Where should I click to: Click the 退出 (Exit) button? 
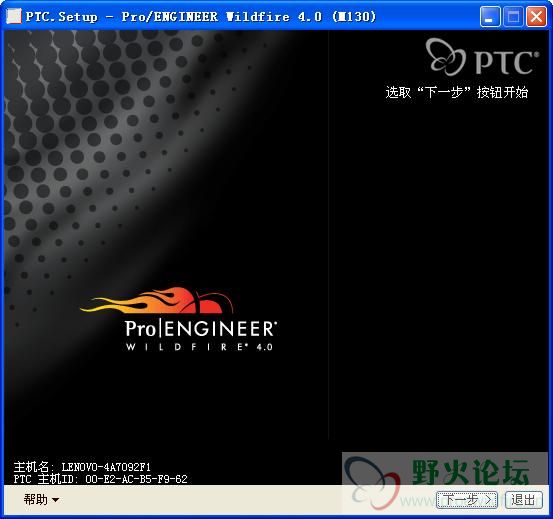point(523,500)
